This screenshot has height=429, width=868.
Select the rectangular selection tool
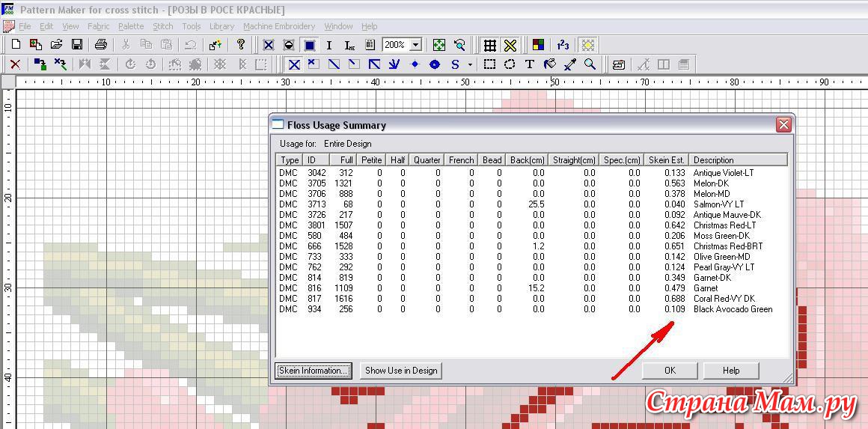coord(489,64)
